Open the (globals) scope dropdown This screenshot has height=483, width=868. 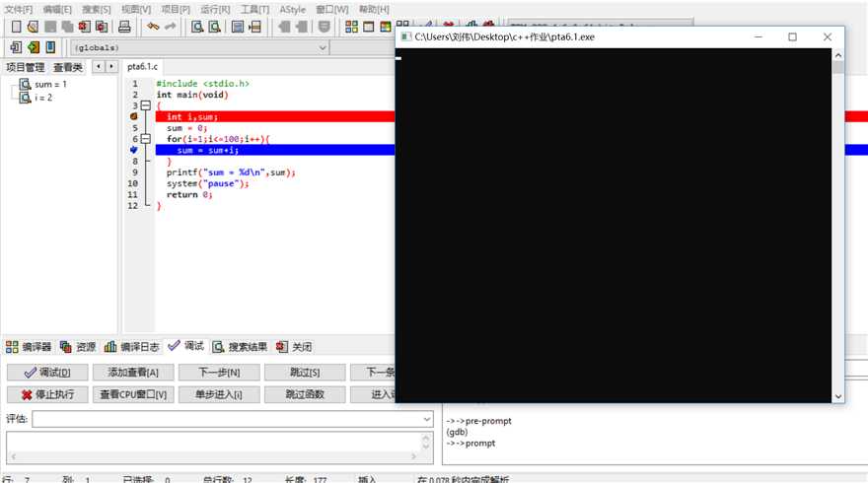[323, 47]
